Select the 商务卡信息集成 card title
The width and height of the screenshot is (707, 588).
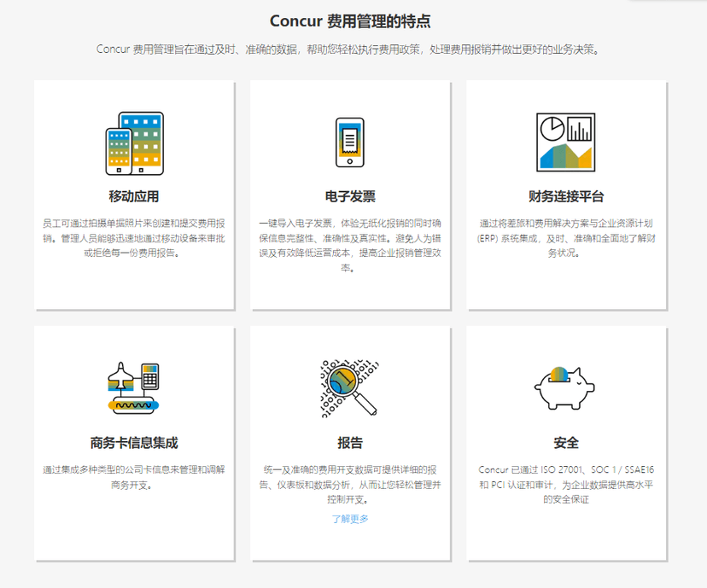(134, 443)
